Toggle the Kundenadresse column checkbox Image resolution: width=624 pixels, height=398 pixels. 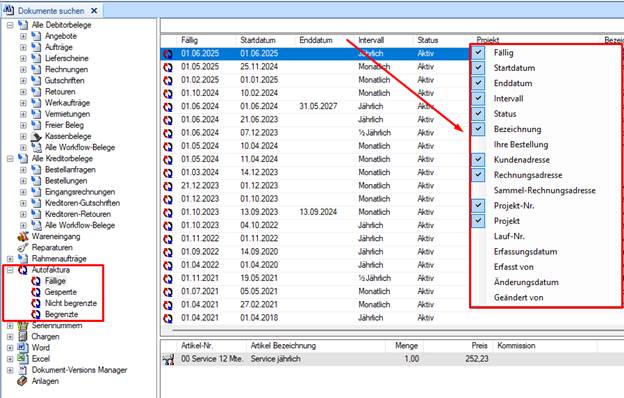click(478, 160)
